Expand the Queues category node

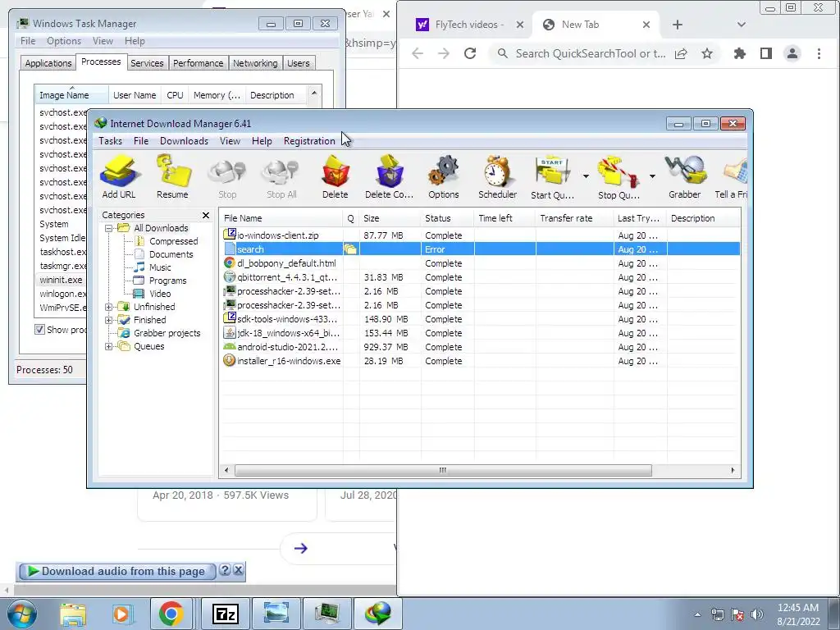pos(109,346)
